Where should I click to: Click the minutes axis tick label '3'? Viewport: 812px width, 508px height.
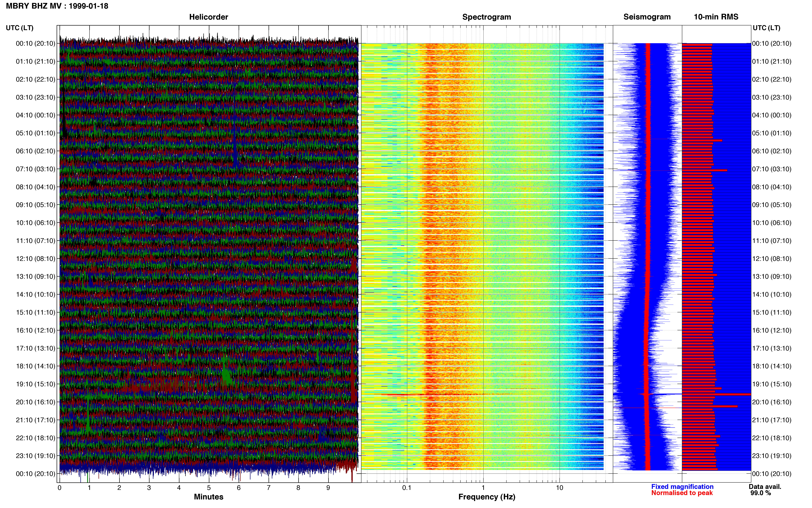point(149,488)
